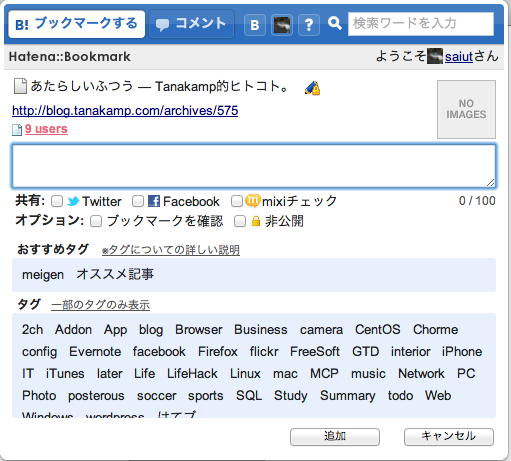
Task: Click the edit title pencil icon
Action: click(312, 88)
